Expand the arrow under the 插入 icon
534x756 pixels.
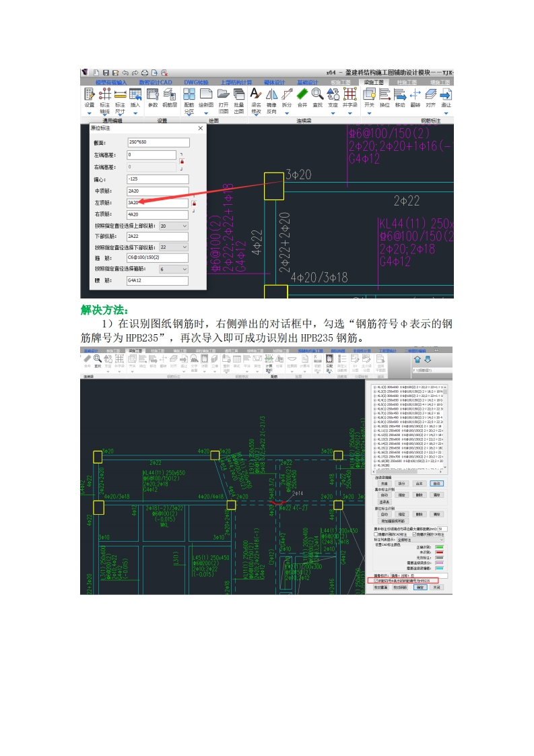[x=135, y=113]
